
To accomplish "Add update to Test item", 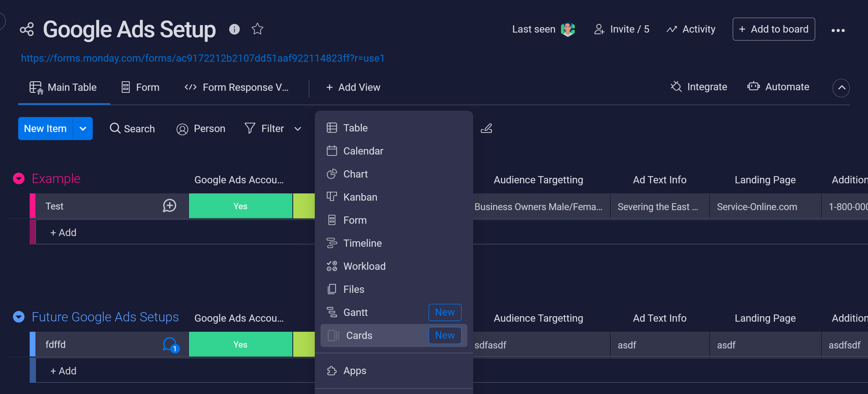I will point(170,206).
